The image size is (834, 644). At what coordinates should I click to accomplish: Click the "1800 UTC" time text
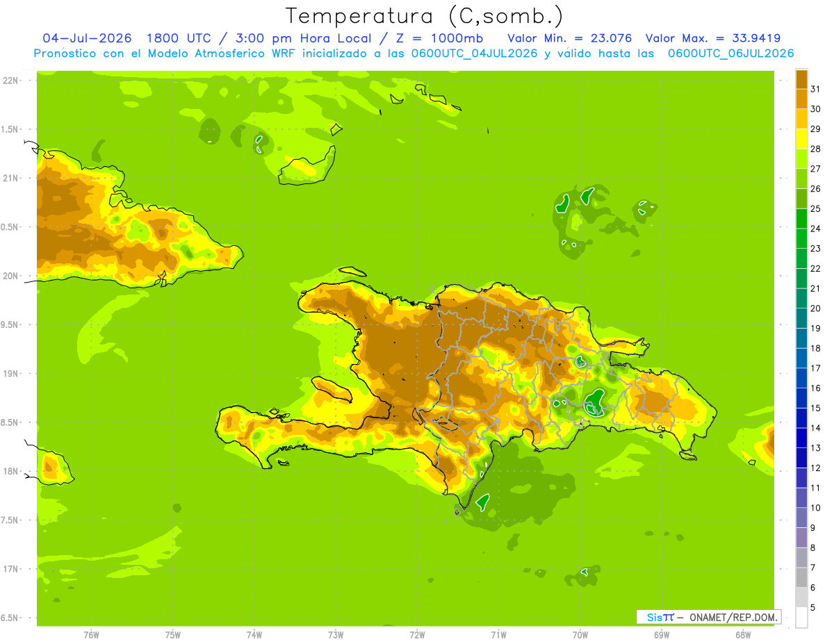click(181, 38)
